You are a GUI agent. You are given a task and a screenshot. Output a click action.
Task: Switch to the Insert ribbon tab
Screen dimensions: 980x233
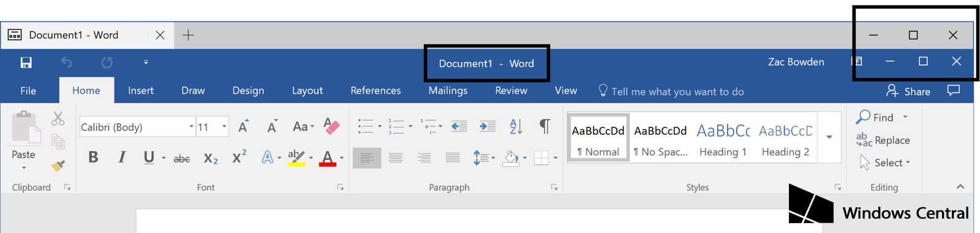141,90
